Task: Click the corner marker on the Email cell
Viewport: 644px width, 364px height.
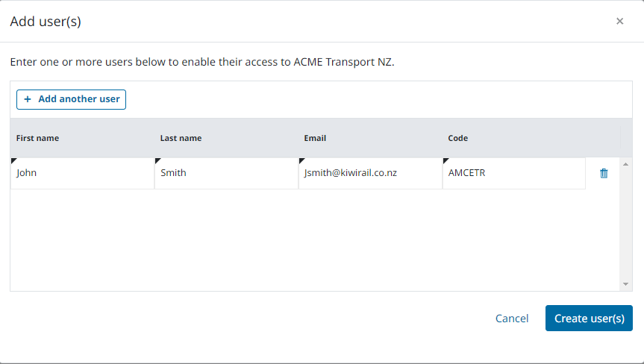Action: click(301, 160)
